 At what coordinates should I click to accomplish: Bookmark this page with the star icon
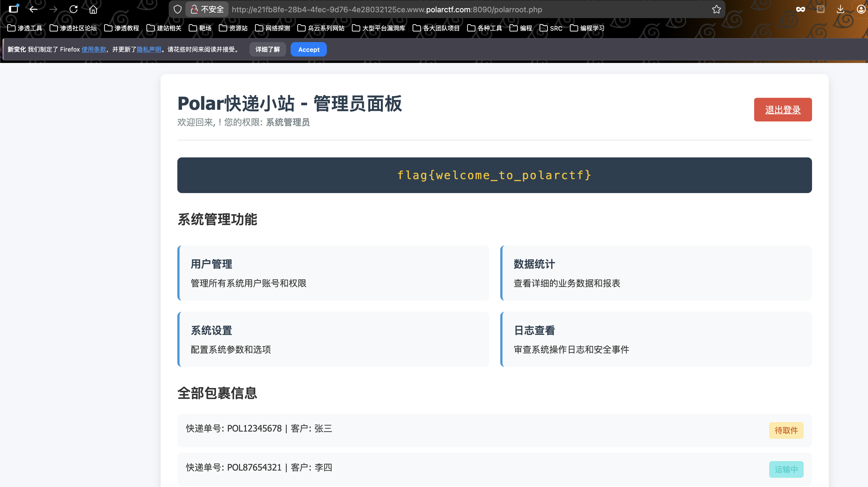click(716, 9)
